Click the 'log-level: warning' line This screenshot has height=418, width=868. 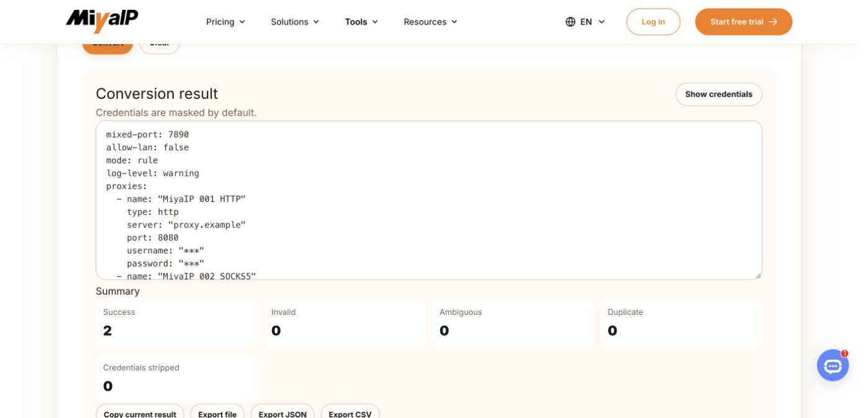[153, 173]
